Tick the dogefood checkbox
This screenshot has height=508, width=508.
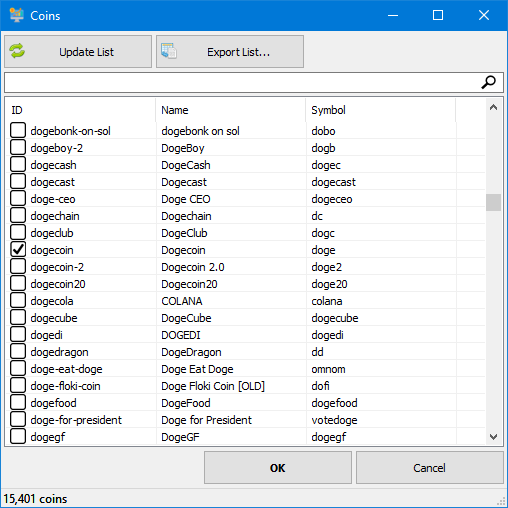pos(18,402)
